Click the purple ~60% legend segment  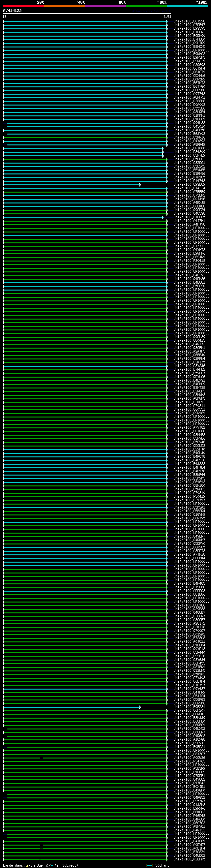coord(105,6)
